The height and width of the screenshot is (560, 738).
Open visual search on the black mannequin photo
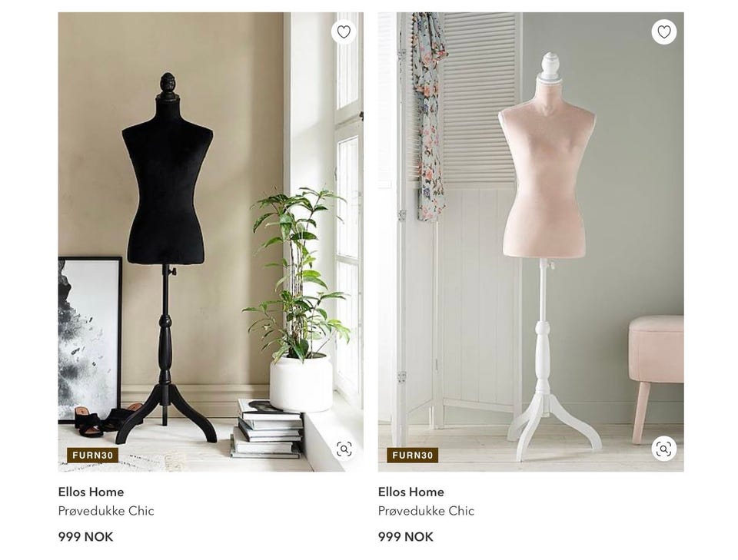pyautogui.click(x=344, y=449)
